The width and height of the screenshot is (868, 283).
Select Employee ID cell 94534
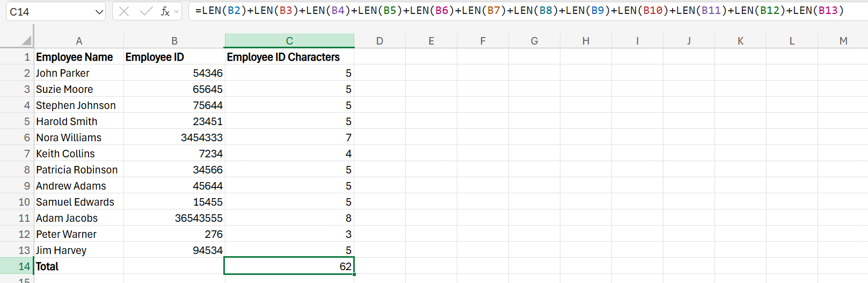tap(174, 250)
